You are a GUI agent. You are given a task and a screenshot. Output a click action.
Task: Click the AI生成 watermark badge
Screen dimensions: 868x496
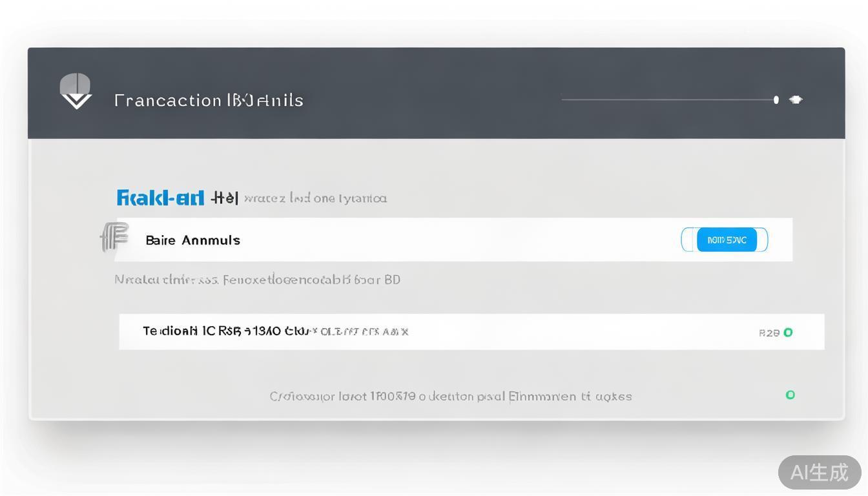pyautogui.click(x=819, y=472)
